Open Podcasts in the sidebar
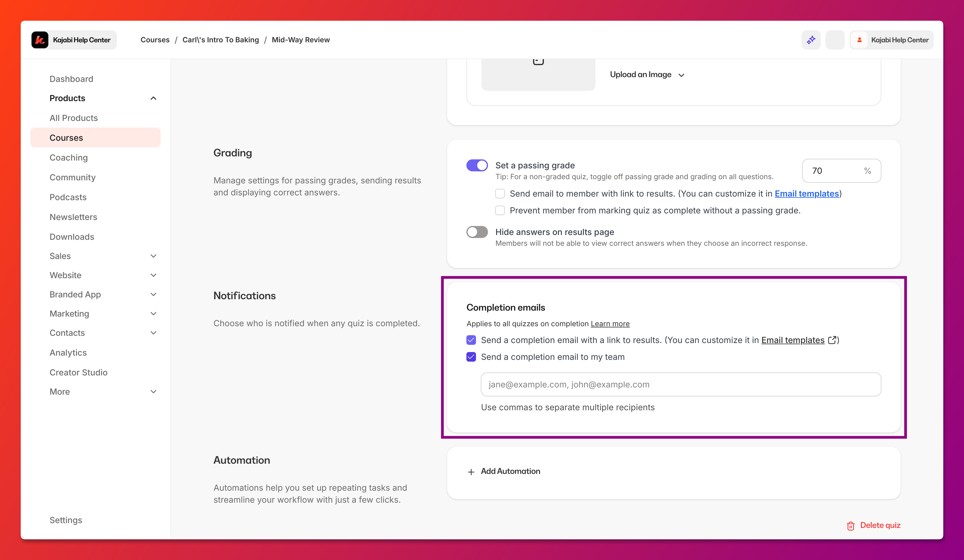The width and height of the screenshot is (964, 560). pyautogui.click(x=68, y=197)
